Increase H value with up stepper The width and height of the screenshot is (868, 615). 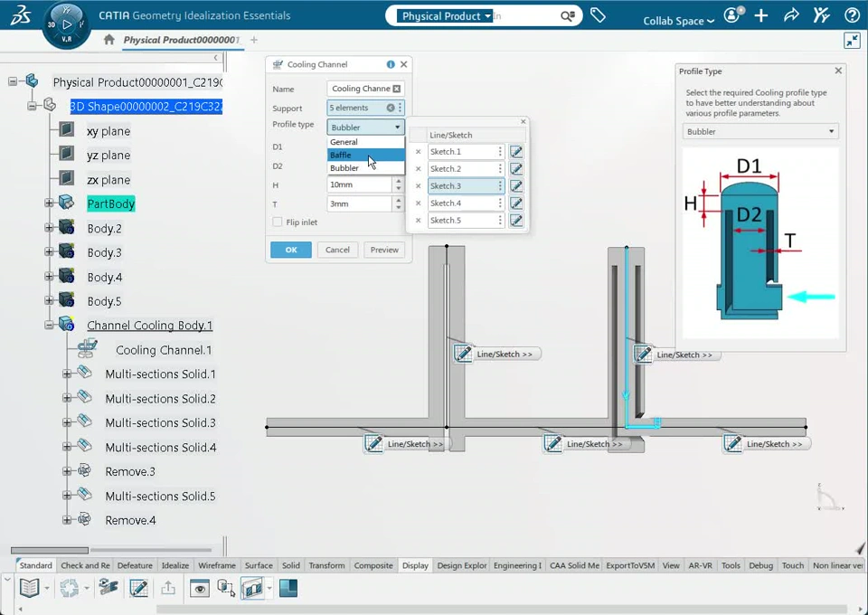click(398, 181)
